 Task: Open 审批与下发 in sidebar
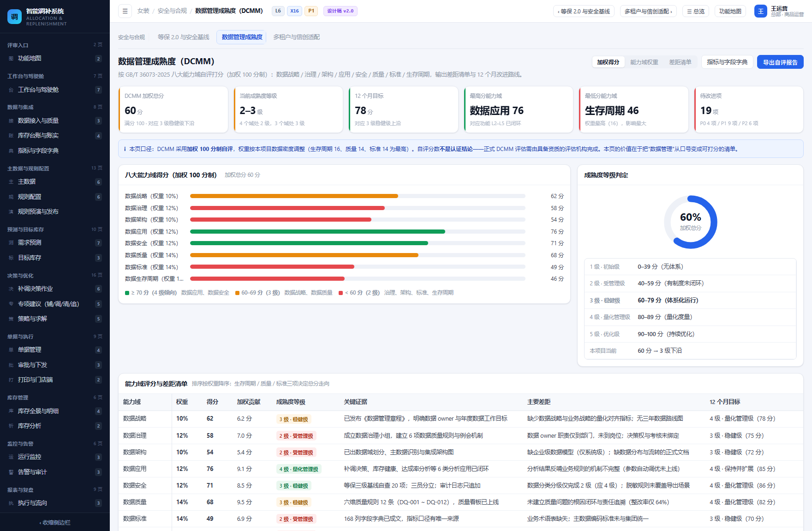(x=55, y=365)
